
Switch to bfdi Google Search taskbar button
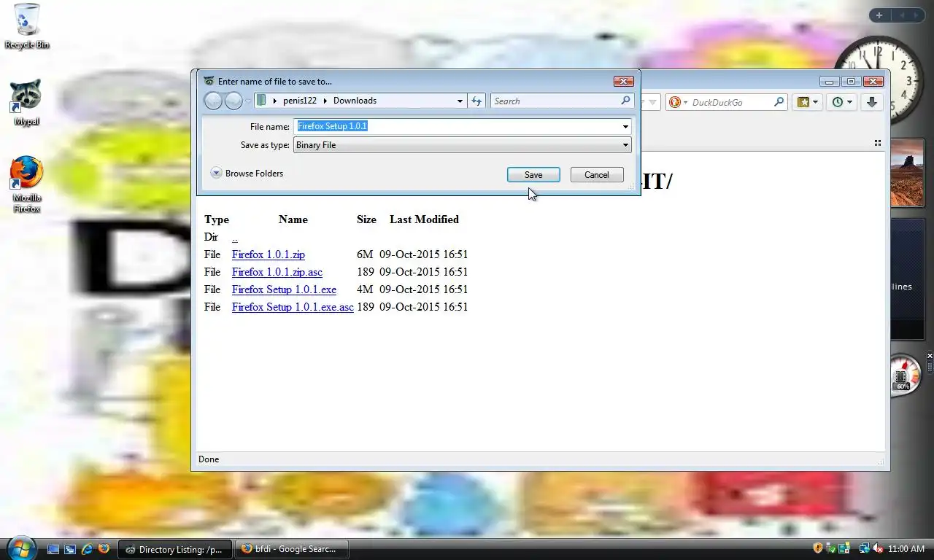(x=291, y=549)
